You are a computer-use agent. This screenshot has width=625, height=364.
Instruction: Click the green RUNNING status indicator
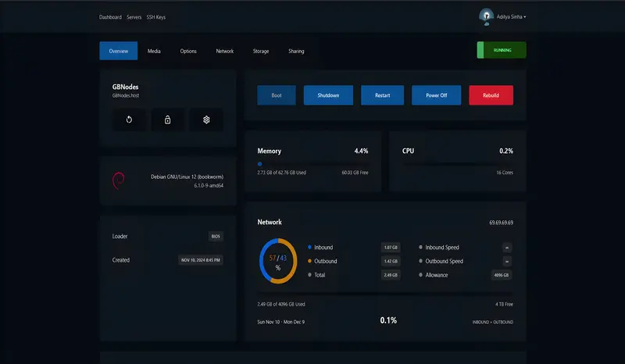[x=502, y=50]
